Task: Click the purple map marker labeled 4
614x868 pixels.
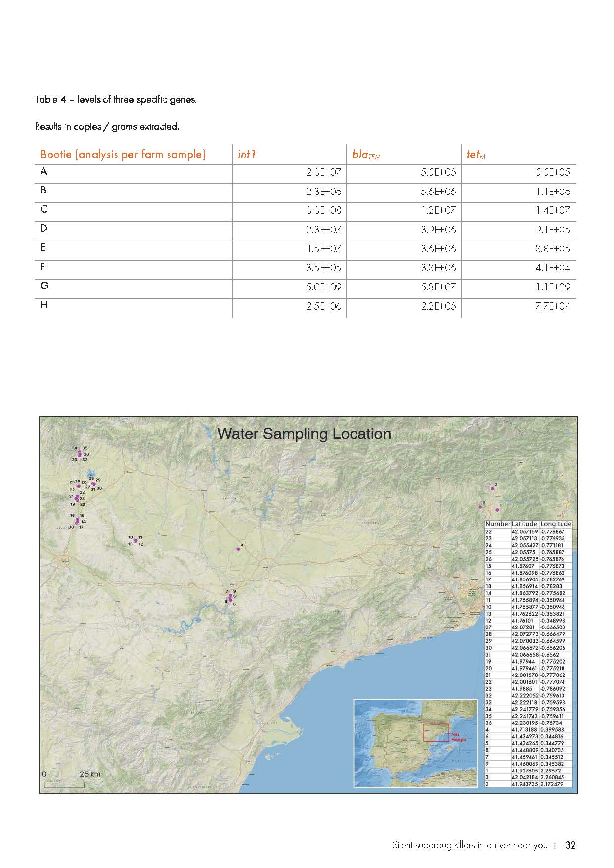Action: point(238,549)
